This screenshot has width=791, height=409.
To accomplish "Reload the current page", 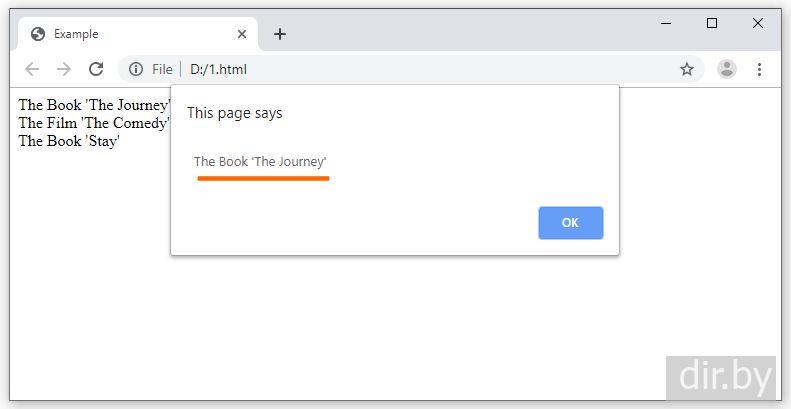I will click(x=96, y=69).
